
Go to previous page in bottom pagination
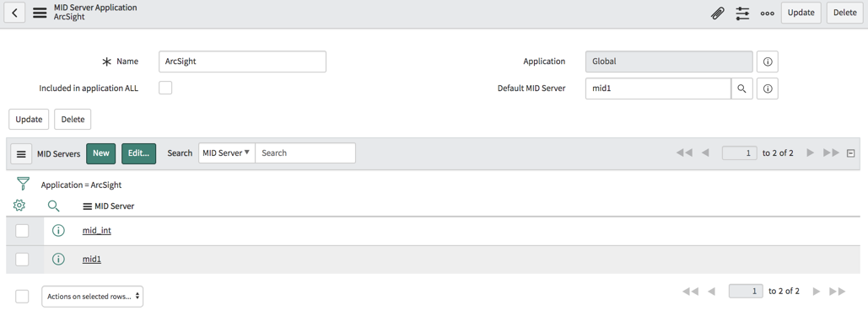(712, 291)
